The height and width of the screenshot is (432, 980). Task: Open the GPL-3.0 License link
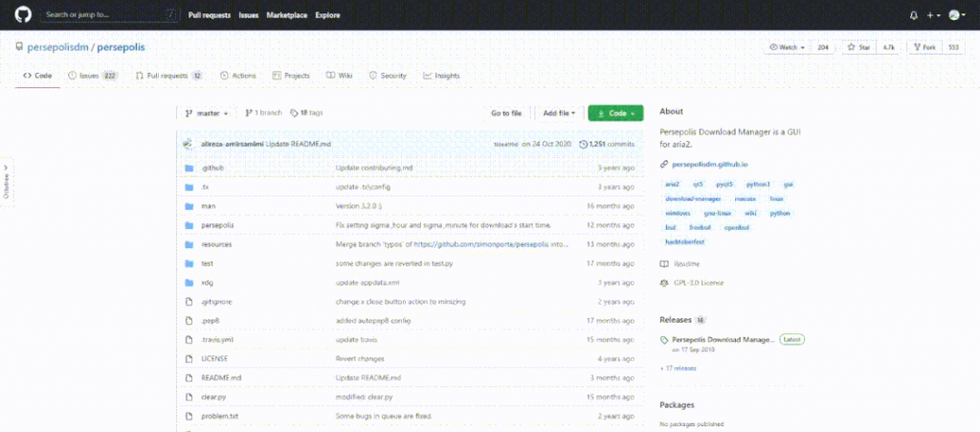(x=692, y=284)
